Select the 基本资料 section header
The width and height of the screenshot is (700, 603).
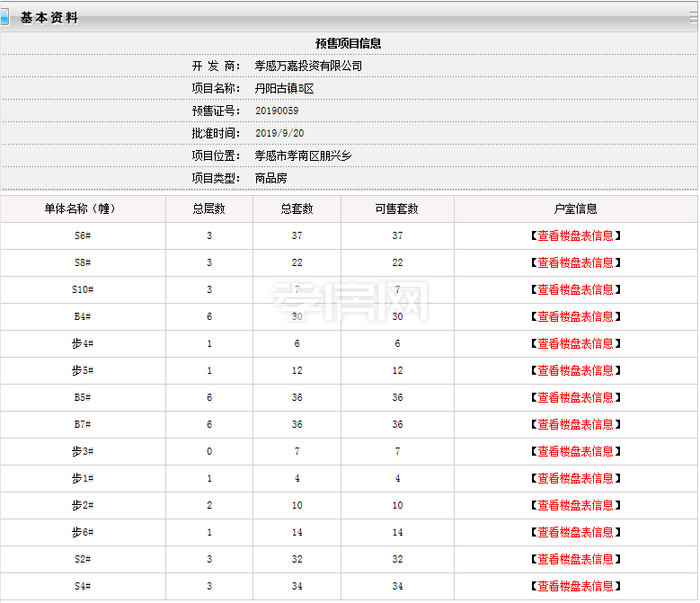pos(49,17)
